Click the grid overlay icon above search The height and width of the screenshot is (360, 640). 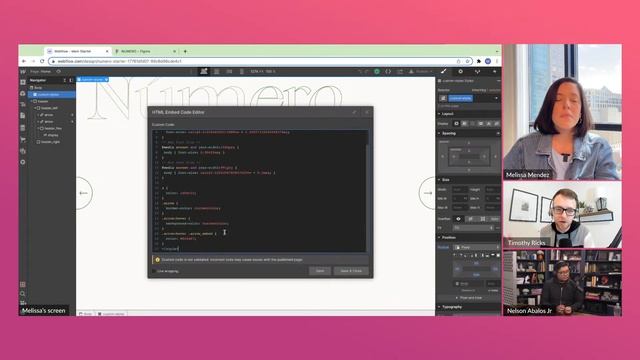[23, 284]
